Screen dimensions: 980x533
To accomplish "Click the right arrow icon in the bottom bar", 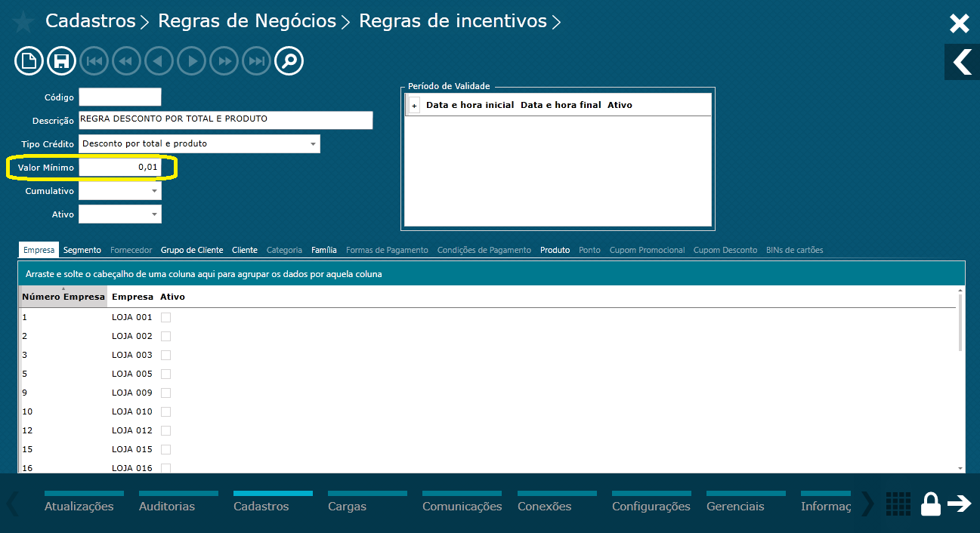I will pos(960,504).
